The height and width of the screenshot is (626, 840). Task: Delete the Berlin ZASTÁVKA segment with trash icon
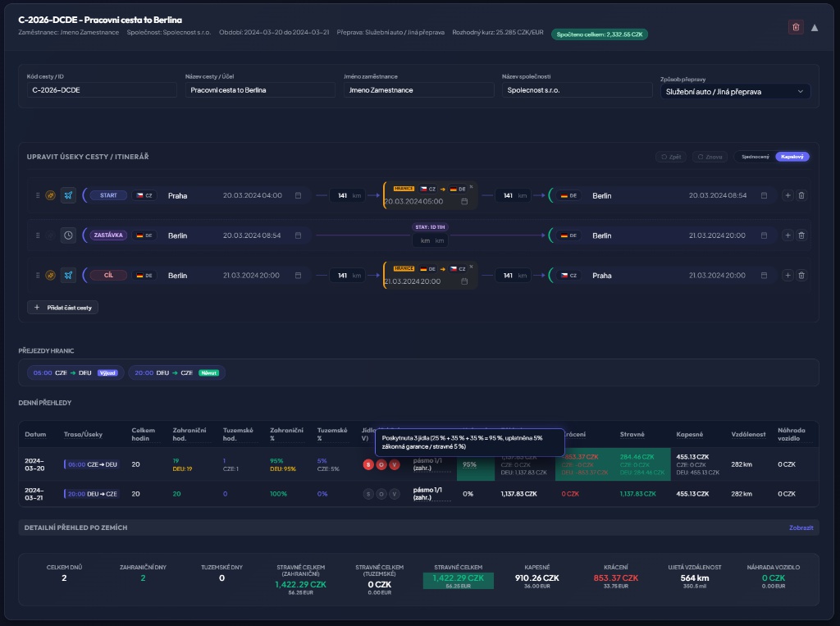801,235
